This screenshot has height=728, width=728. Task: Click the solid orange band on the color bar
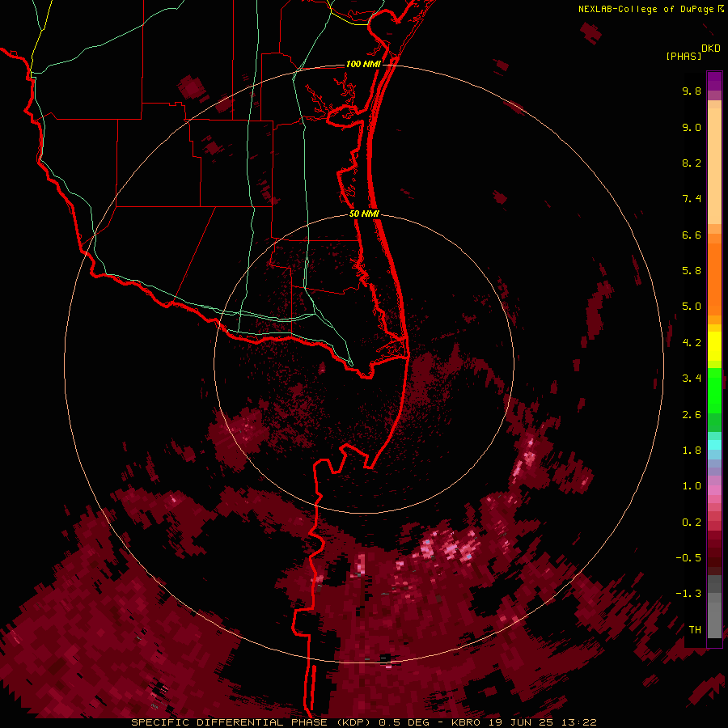coord(714,280)
